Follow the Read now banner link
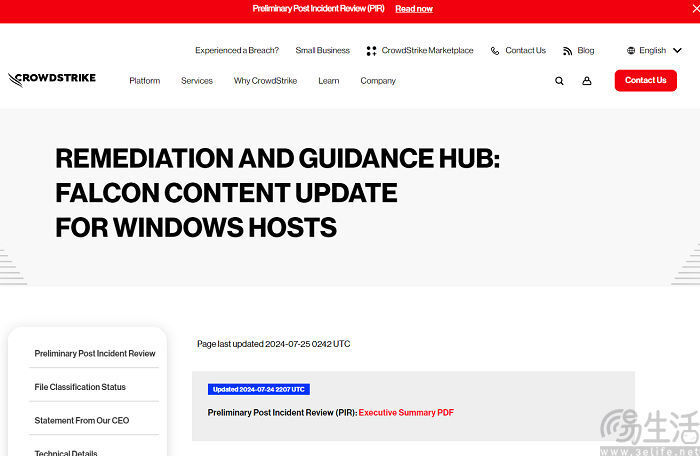 tap(414, 8)
